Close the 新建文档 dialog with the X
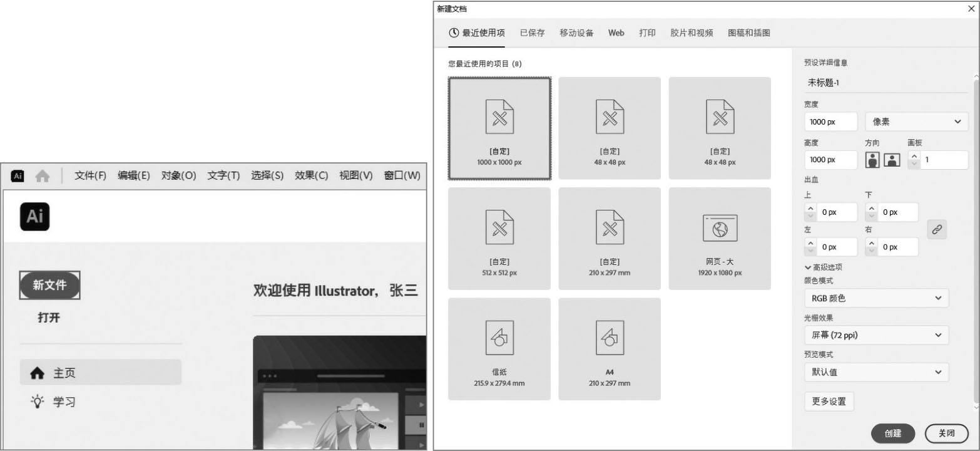The image size is (980, 451). pos(971,9)
